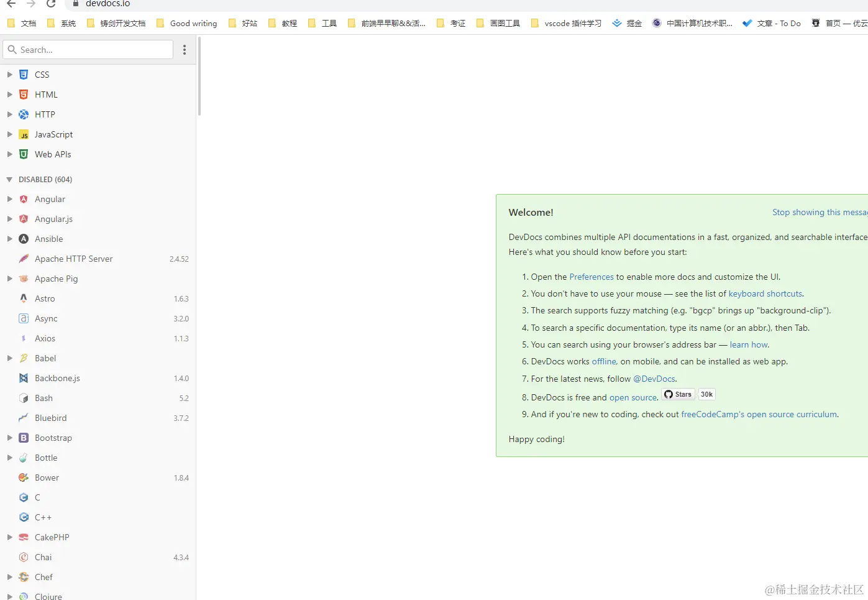Select the Apache HTTP Server entry
Screen dimensions: 868x600
coord(98,259)
